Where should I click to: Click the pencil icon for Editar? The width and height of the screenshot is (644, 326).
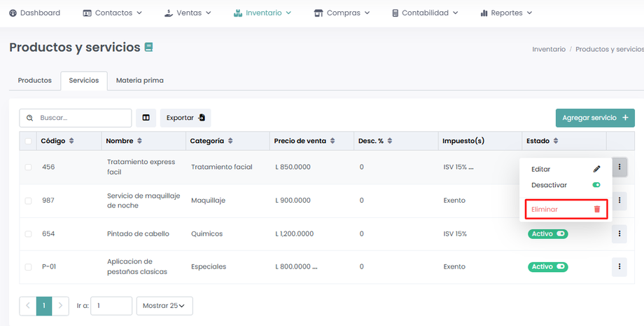click(596, 169)
